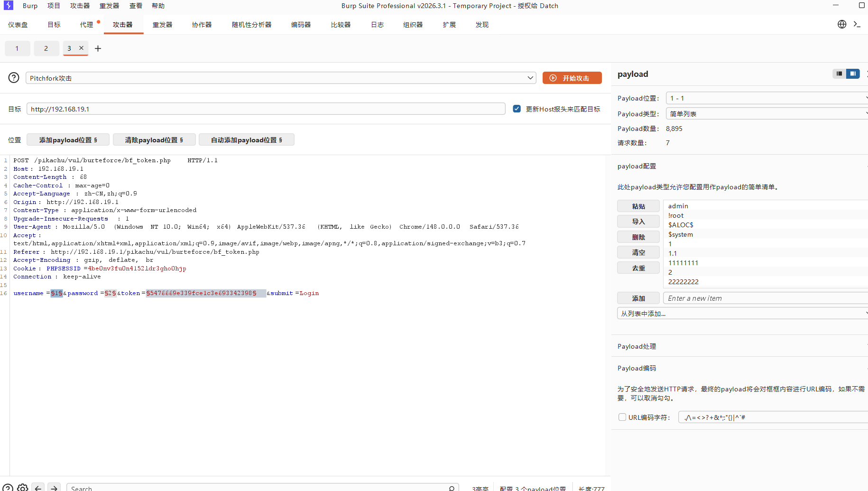Screen dimensions: 868x491
Task: Click the §1§ username payload marker
Action: coord(56,293)
